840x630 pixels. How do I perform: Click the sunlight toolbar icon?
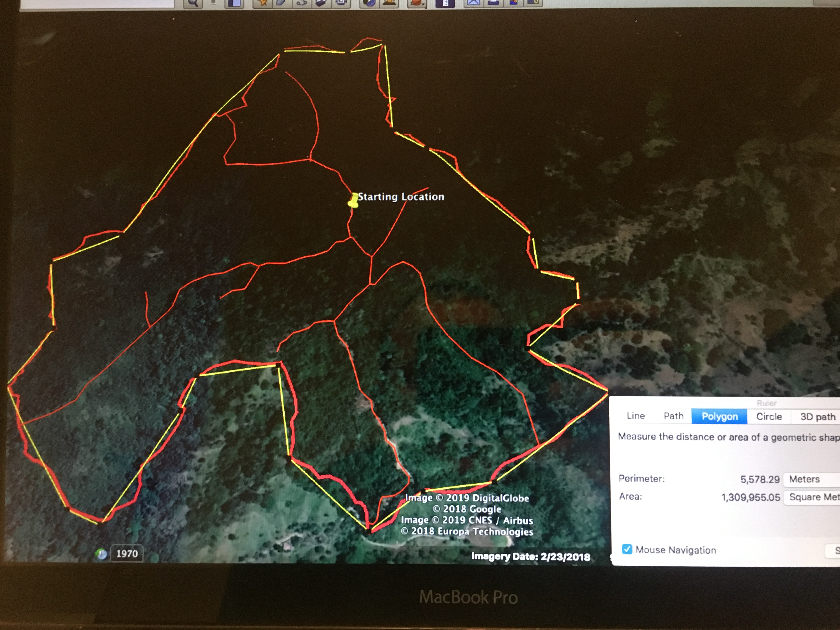[x=389, y=3]
